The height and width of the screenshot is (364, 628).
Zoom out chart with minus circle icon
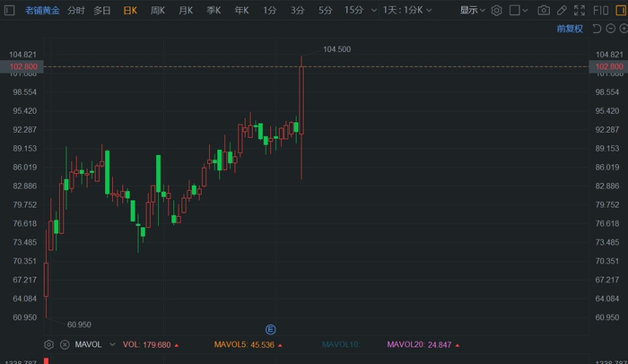click(610, 29)
